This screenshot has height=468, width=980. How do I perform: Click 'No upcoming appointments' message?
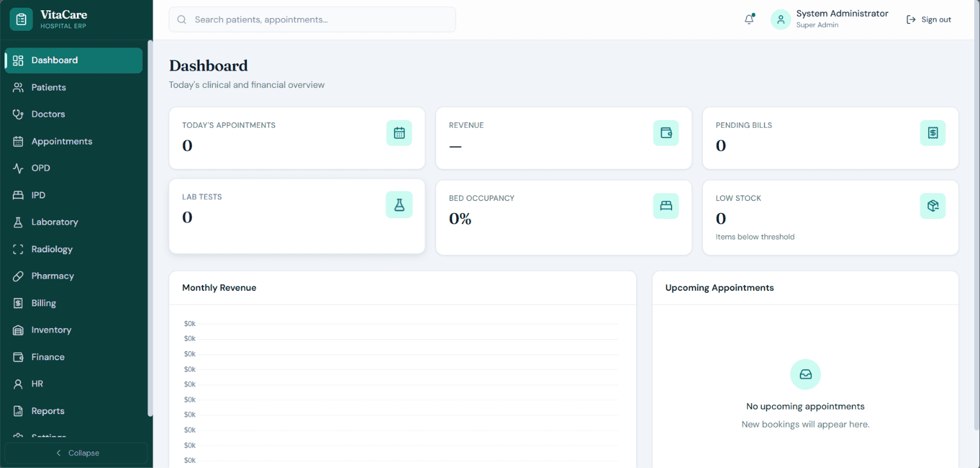(806, 406)
